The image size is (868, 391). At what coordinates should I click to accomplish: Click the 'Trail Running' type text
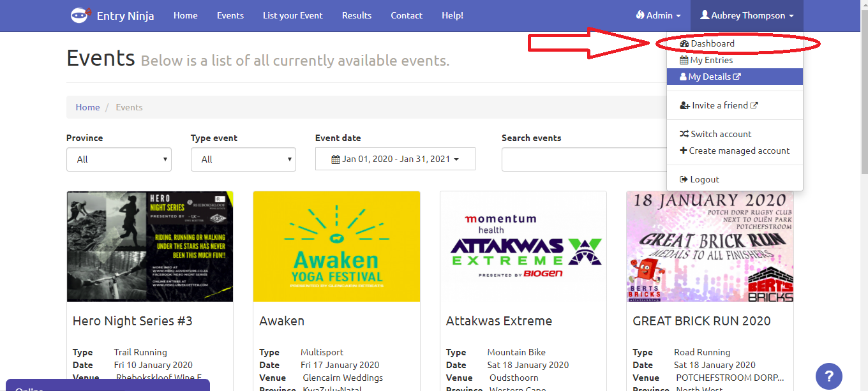coord(140,352)
